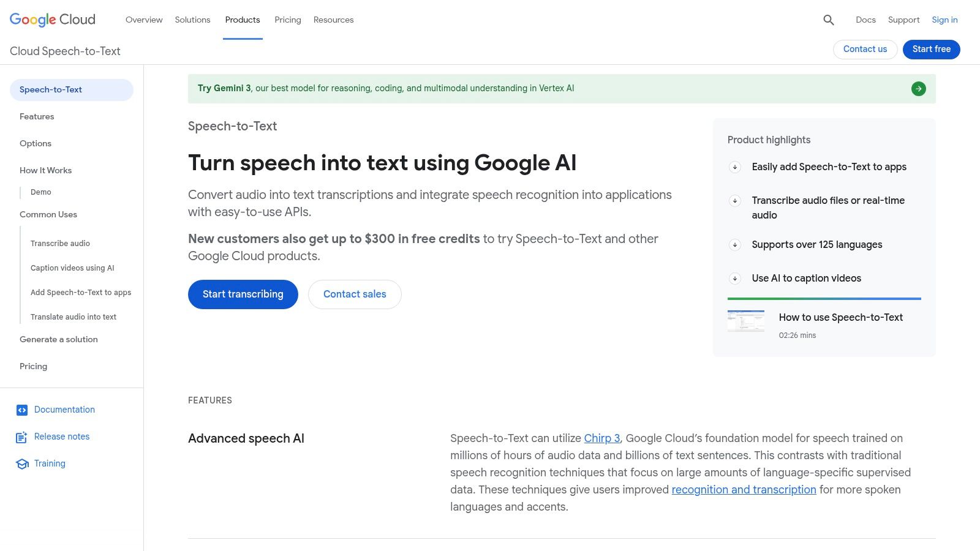Click the green arrow on the Gemini banner
Viewport: 980px width, 551px height.
tap(918, 88)
